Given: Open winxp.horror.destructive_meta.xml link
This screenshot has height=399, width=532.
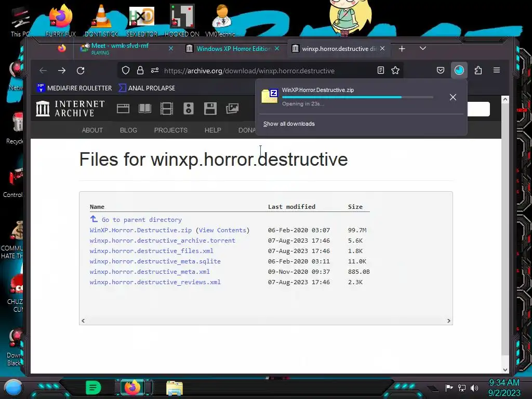Looking at the screenshot, I should (150, 272).
